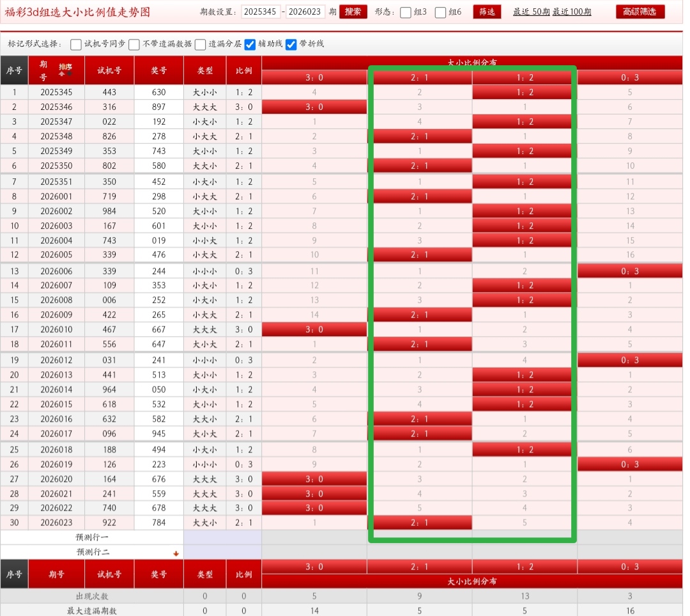The height and width of the screenshot is (616, 690).
Task: Enable 遗漏分层 checkbox
Action: pos(200,45)
